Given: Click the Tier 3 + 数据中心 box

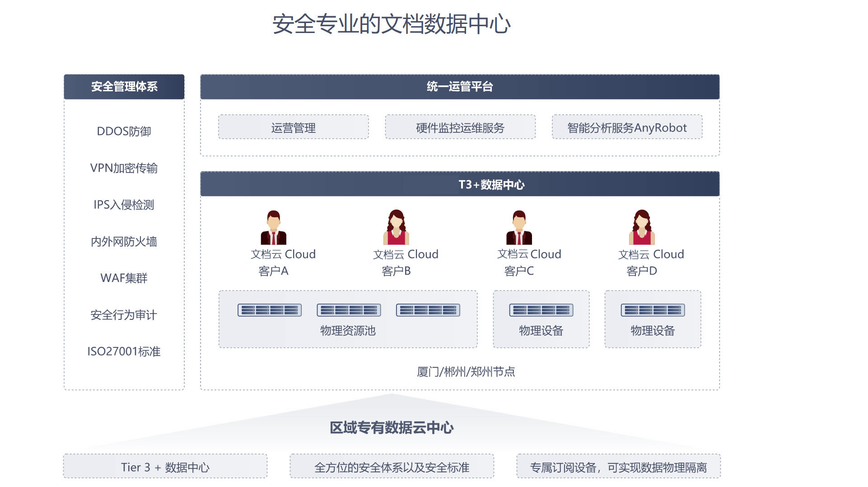Looking at the screenshot, I should pyautogui.click(x=165, y=467).
